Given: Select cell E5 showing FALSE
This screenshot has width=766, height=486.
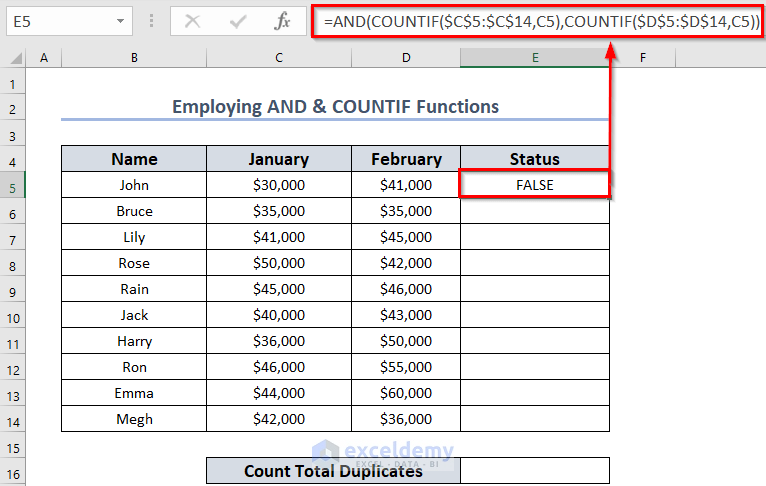Looking at the screenshot, I should [534, 185].
